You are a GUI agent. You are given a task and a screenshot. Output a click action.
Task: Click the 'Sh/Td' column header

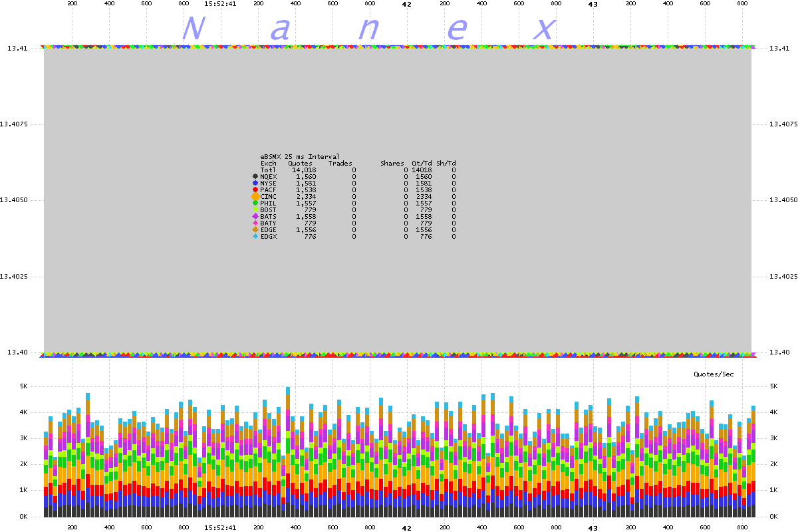pyautogui.click(x=446, y=163)
